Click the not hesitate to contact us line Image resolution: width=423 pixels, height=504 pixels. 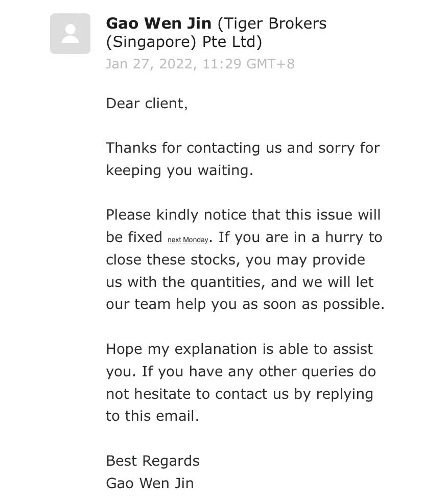click(x=239, y=394)
